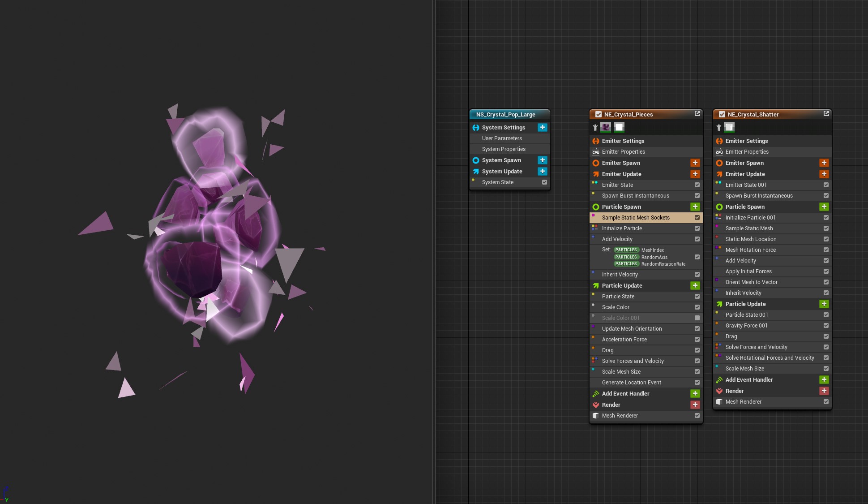The height and width of the screenshot is (504, 868).
Task: Select Sample Static Mesh Sockets module
Action: 635,217
